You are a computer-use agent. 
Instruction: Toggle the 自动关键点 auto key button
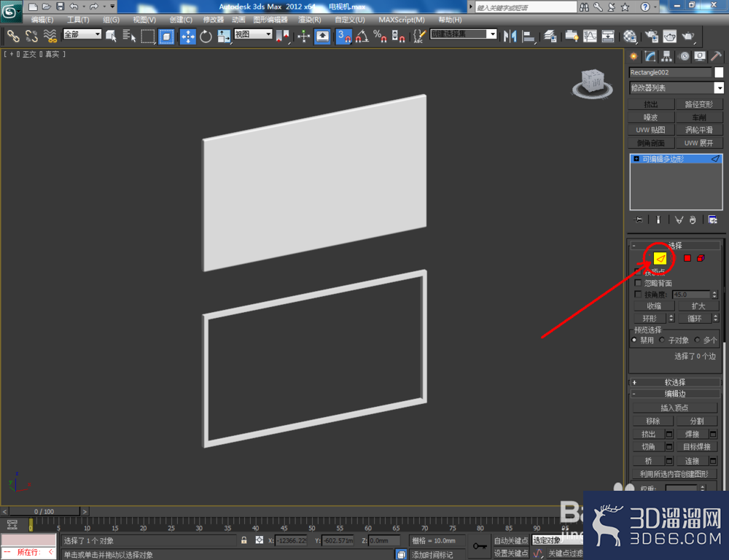click(x=510, y=540)
